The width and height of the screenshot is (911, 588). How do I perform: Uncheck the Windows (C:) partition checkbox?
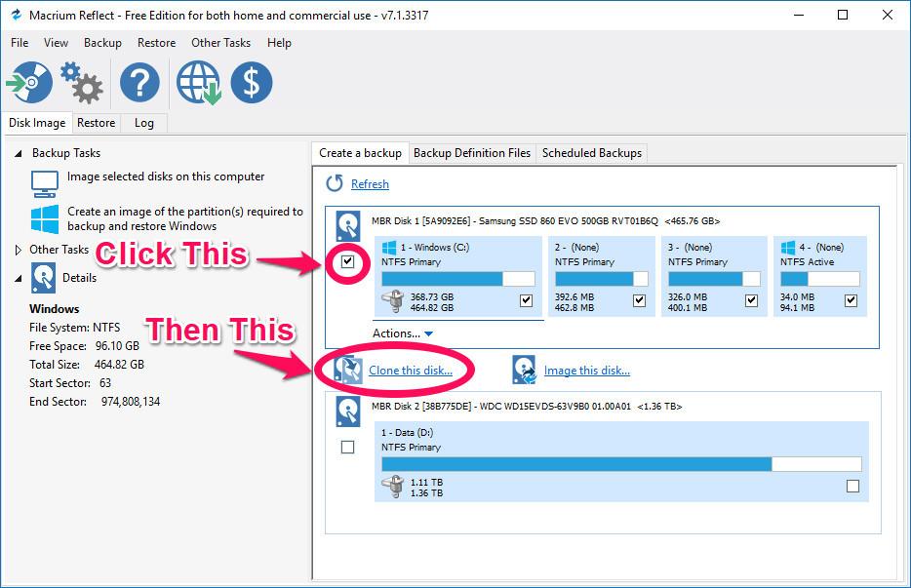click(x=527, y=300)
